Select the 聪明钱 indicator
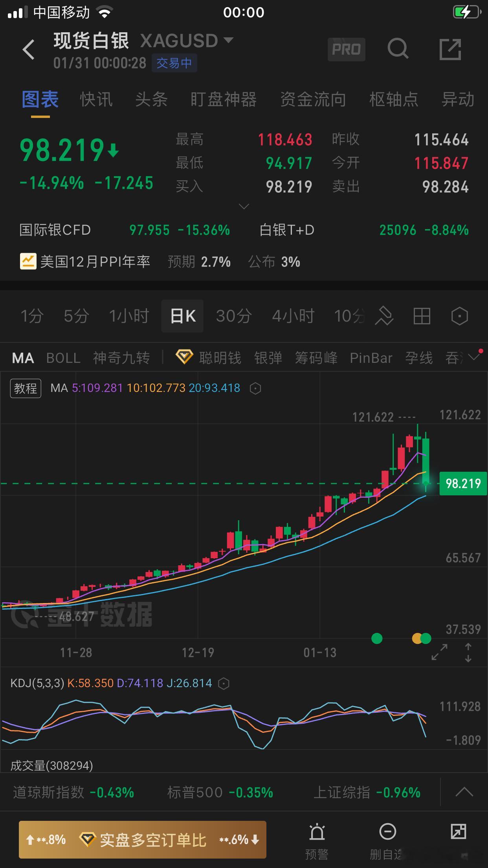Screen dimensions: 488x868 (220, 358)
